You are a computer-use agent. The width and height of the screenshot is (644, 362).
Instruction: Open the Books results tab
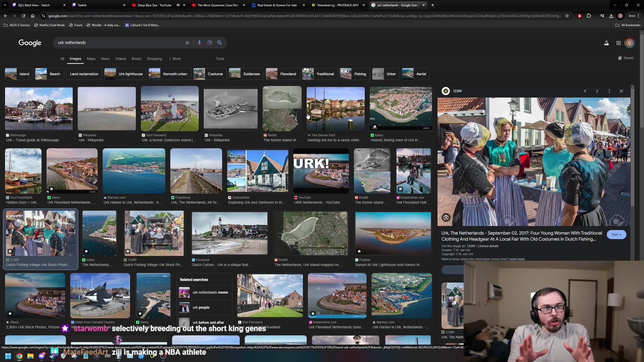[136, 59]
